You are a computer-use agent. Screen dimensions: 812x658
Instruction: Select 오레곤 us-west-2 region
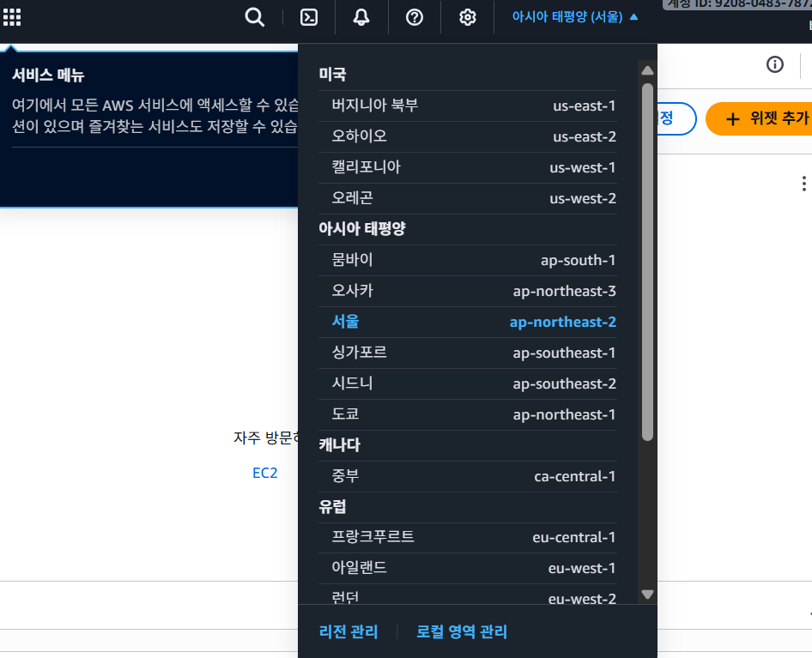pyautogui.click(x=468, y=198)
